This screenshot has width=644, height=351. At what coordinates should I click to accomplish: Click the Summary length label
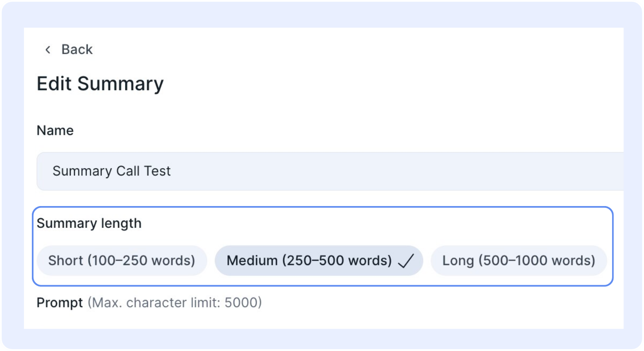tap(89, 224)
